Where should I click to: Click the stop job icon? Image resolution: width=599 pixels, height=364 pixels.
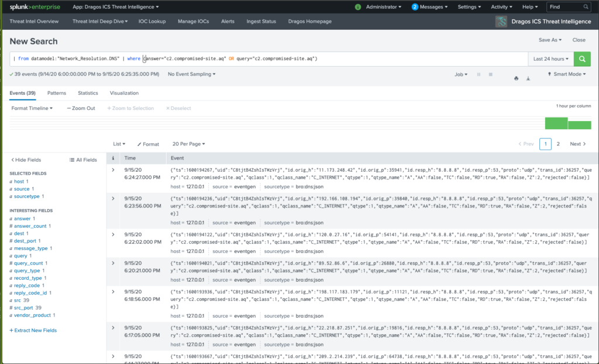pos(491,74)
